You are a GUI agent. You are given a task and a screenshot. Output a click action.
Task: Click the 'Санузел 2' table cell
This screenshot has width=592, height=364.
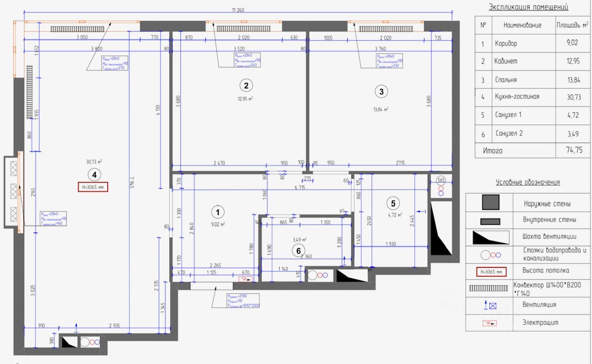tap(509, 133)
